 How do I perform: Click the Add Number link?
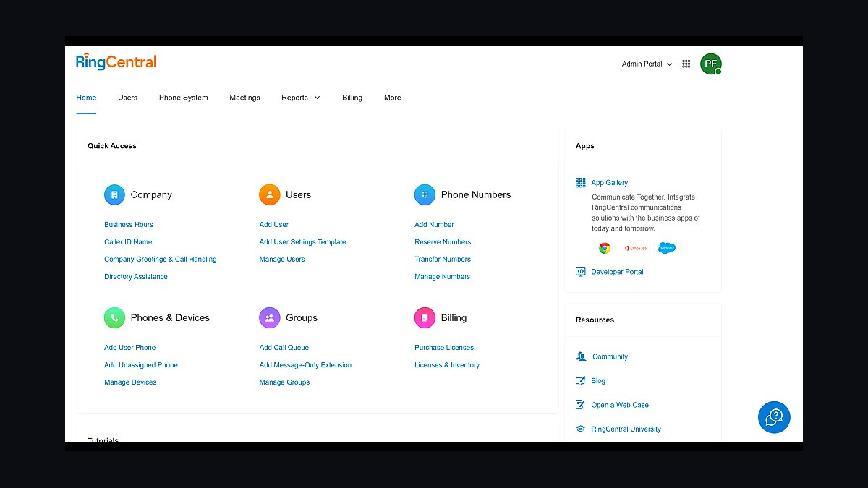pos(434,225)
